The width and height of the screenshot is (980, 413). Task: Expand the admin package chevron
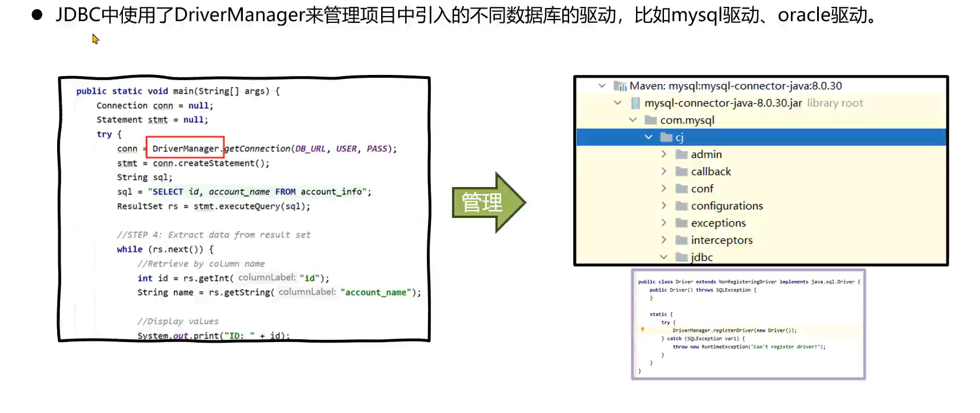click(663, 154)
